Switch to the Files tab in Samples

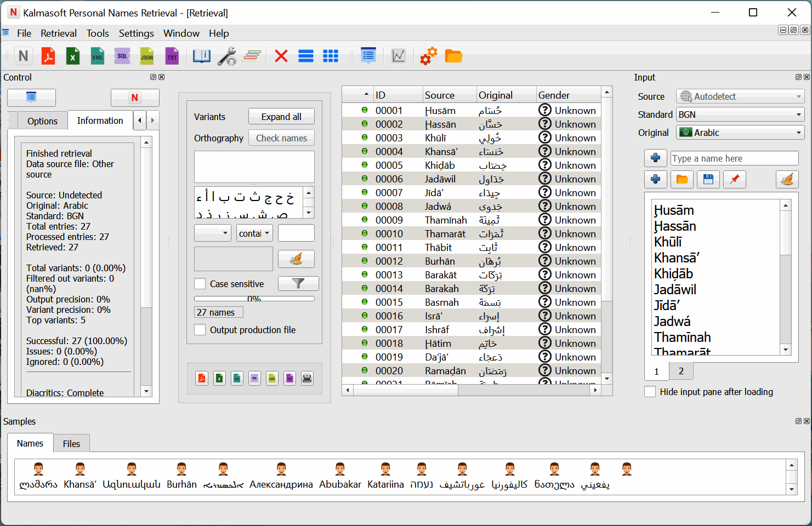click(x=71, y=444)
